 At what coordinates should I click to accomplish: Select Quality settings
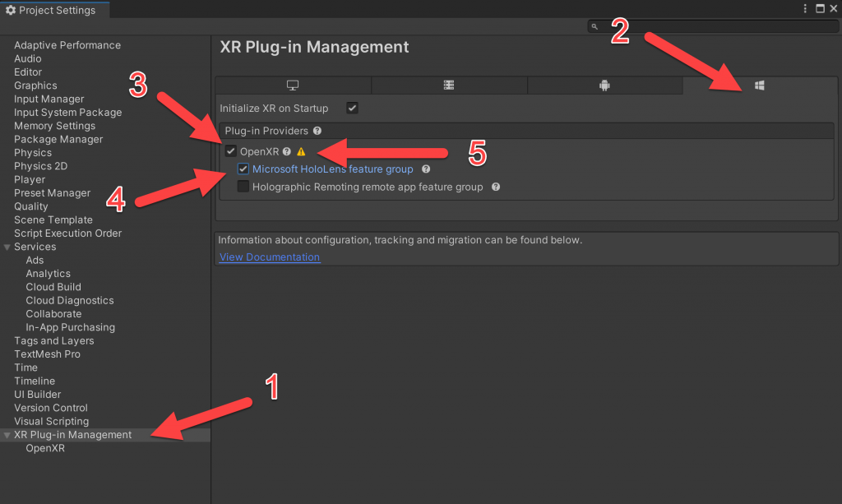pos(30,206)
